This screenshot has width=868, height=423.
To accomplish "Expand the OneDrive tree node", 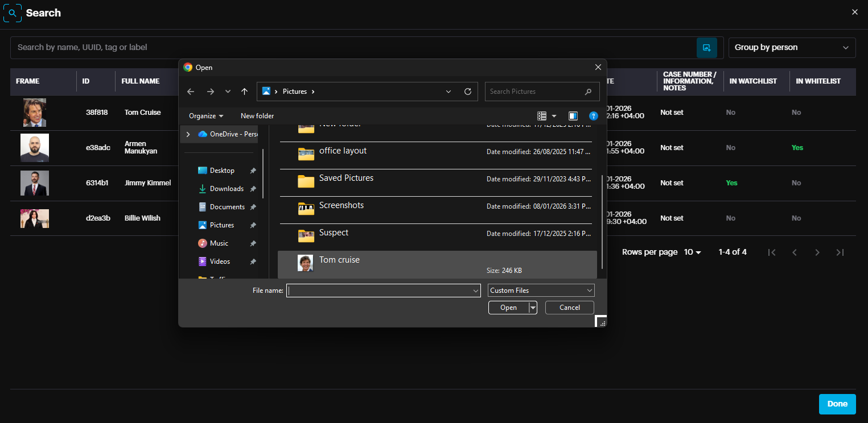I will tap(188, 134).
